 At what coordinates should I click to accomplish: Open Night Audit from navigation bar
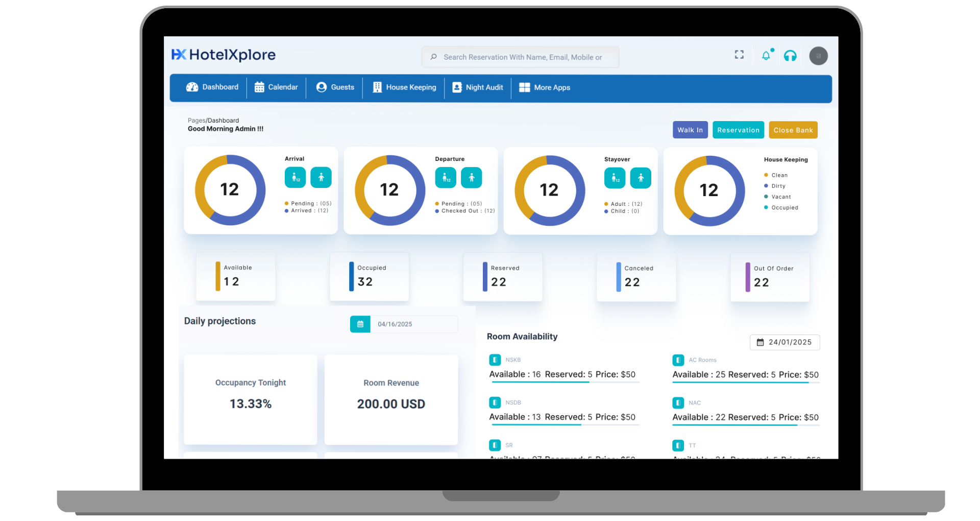click(478, 87)
